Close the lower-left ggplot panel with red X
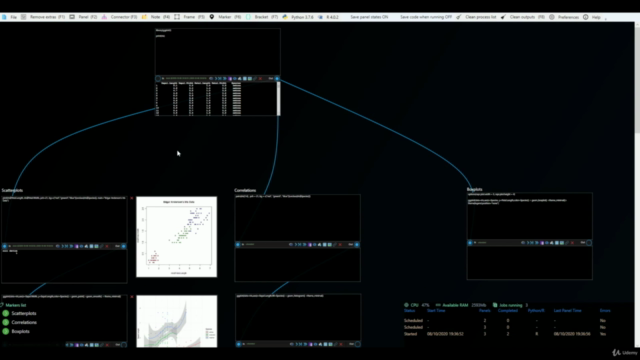This screenshot has width=640, height=360. [131, 297]
